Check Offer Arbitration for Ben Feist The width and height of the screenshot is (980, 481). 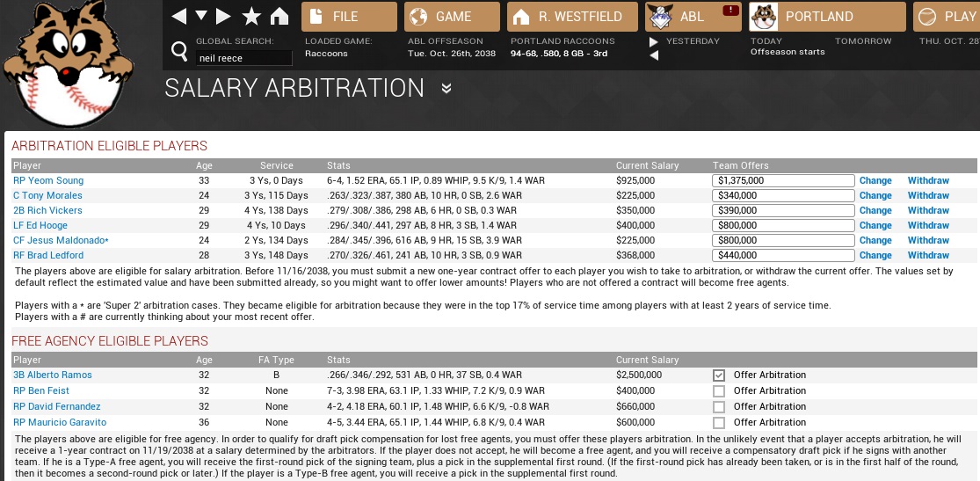(x=719, y=391)
